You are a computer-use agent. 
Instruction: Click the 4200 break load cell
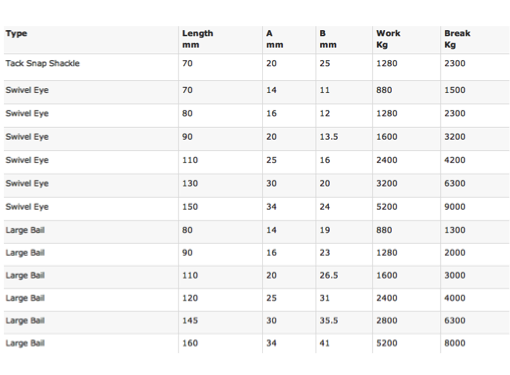(455, 160)
